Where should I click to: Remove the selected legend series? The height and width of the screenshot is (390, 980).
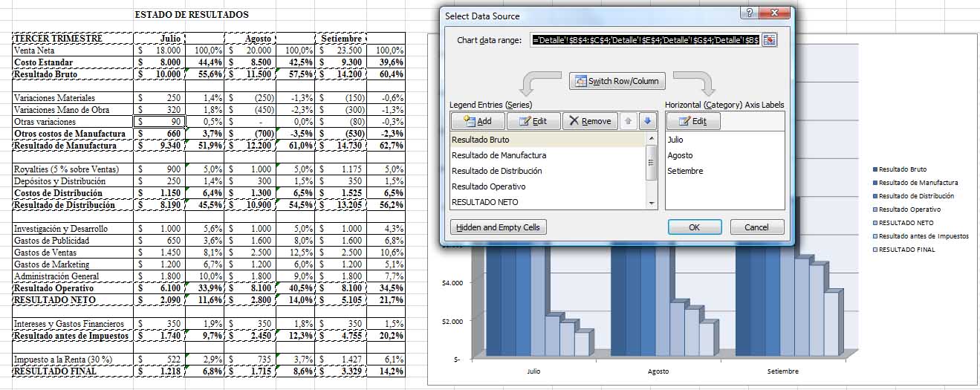click(589, 121)
